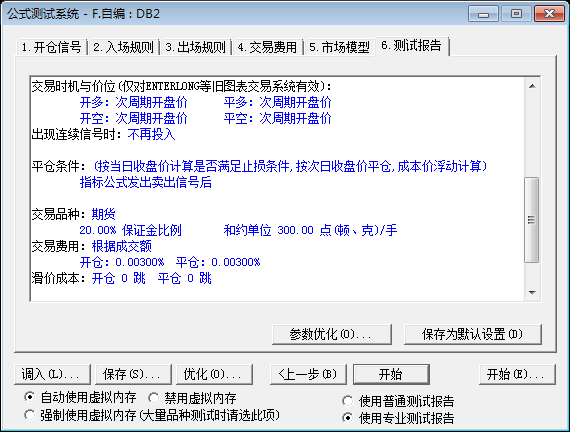570x432 pixels.
Task: Click the 滑价成本 line text
Action: (x=121, y=278)
